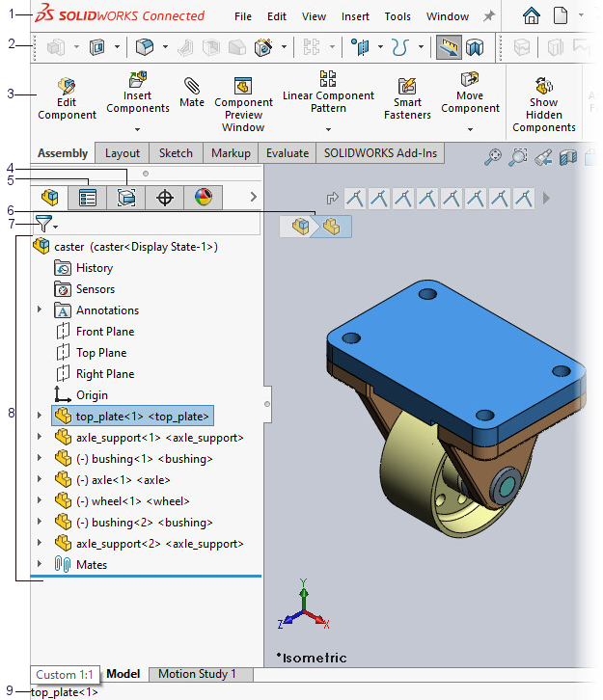Toggle the pin on the menu bar
This screenshot has height=700, width=603.
pyautogui.click(x=489, y=16)
